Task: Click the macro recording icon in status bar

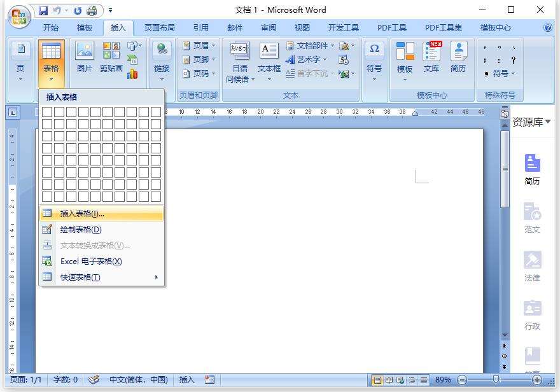Action: (x=209, y=380)
